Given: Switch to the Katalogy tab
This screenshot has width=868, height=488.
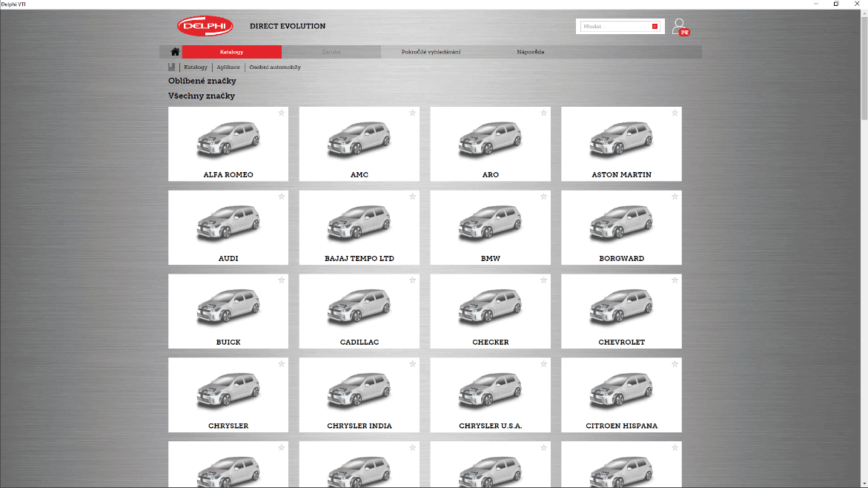Looking at the screenshot, I should click(x=231, y=52).
